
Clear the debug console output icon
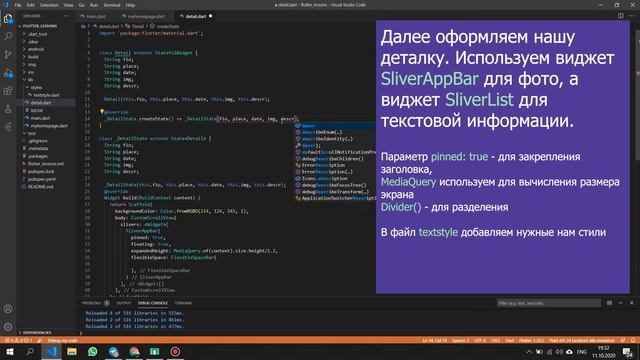click(609, 303)
